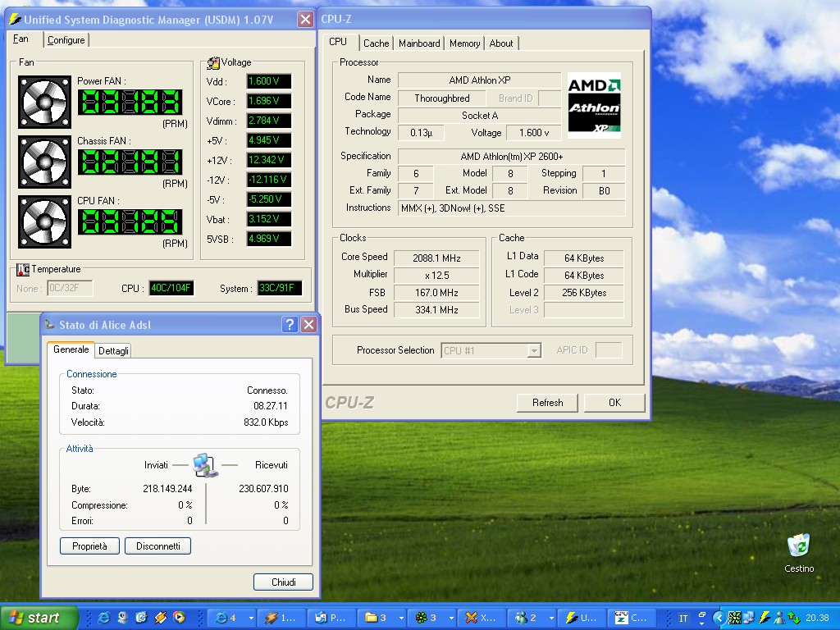This screenshot has height=630, width=840.
Task: Launch Winamp lightning icon in Quick Launch
Action: 160,618
